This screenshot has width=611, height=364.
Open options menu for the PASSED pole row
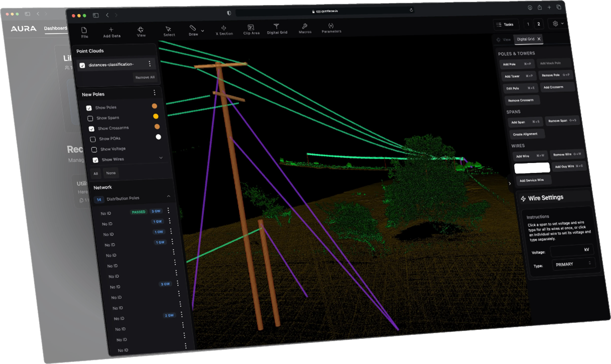[x=168, y=210]
